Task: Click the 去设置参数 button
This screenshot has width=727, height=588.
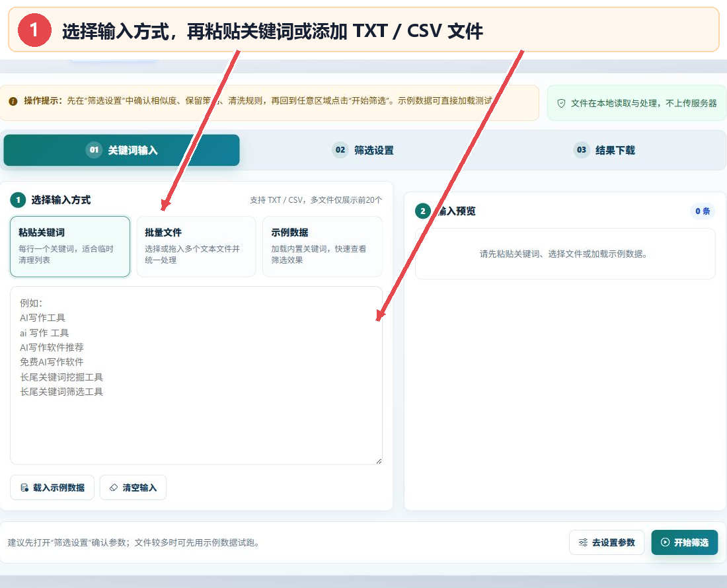Action: tap(607, 542)
